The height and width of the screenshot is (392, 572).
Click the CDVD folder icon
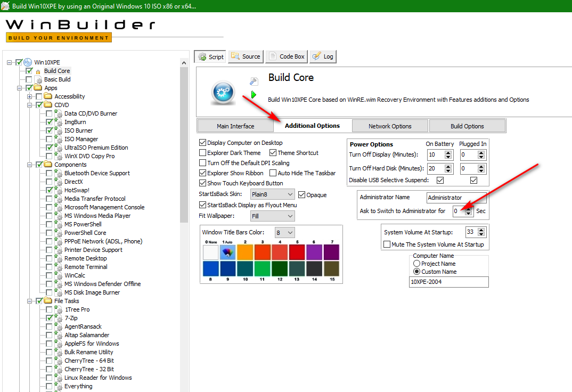click(48, 104)
